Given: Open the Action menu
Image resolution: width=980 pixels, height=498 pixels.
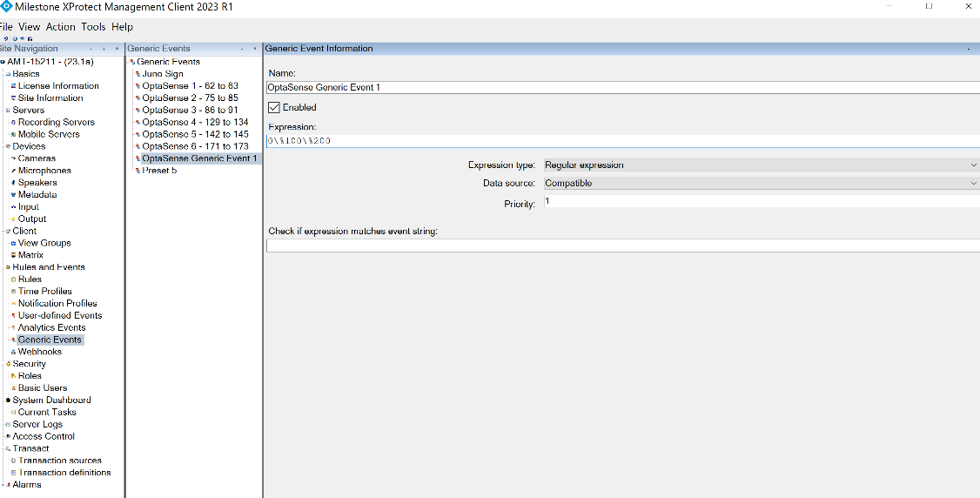Looking at the screenshot, I should [61, 27].
